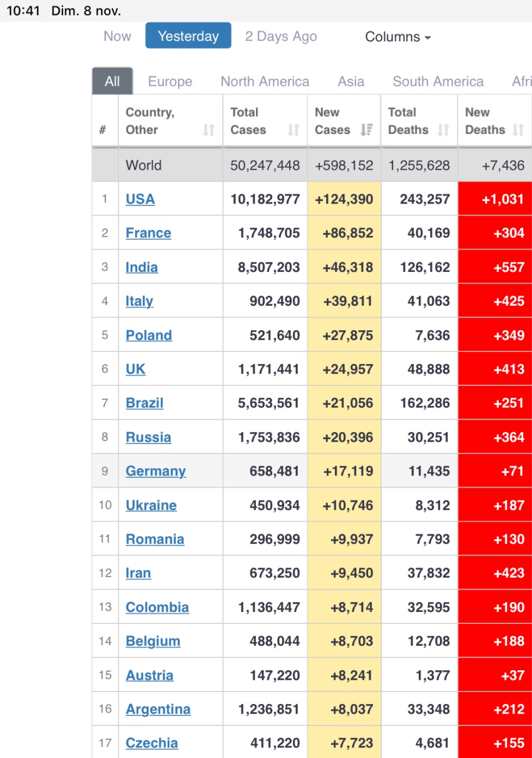Switch to the Asia tab
Image resolution: width=532 pixels, height=758 pixels.
[351, 81]
